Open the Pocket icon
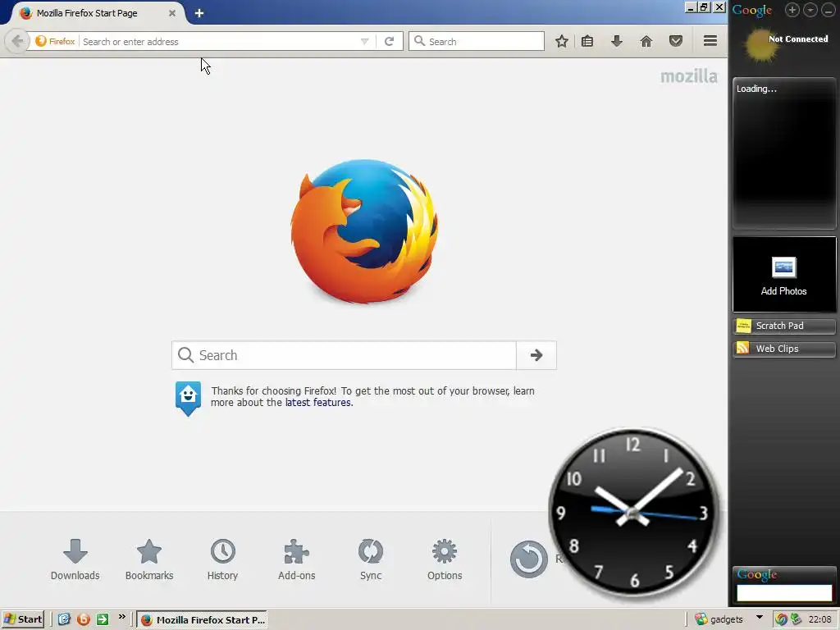Screen dimensions: 840x630 (676, 41)
